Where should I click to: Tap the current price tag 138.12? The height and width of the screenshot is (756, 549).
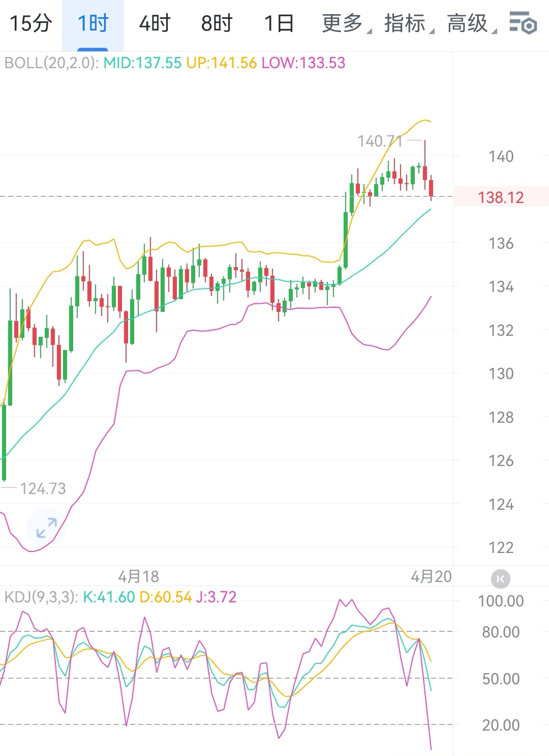point(501,197)
